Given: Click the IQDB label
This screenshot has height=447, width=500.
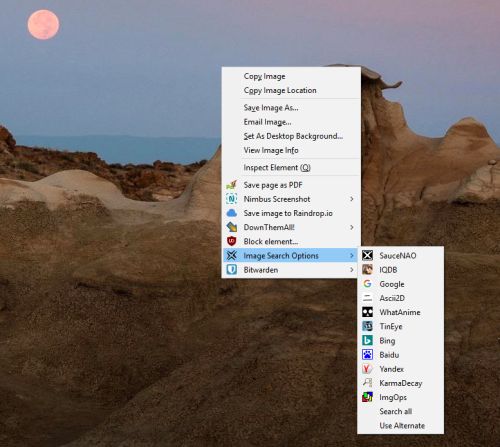Looking at the screenshot, I should click(x=388, y=270).
